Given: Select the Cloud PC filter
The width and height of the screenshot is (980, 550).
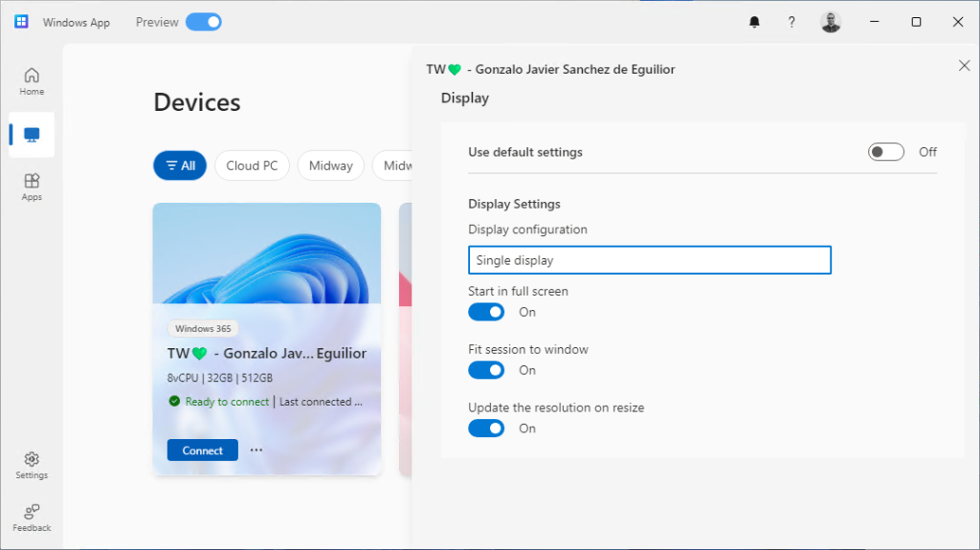Looking at the screenshot, I should [x=252, y=165].
